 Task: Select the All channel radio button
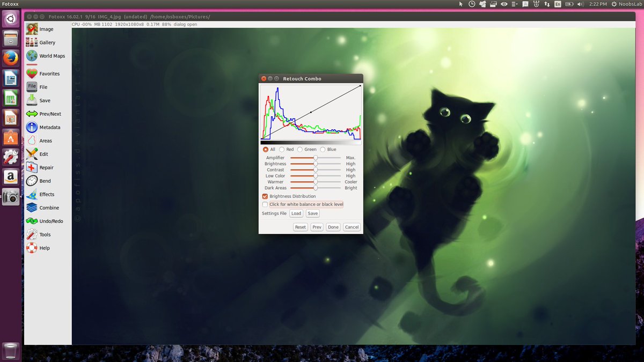click(x=266, y=150)
